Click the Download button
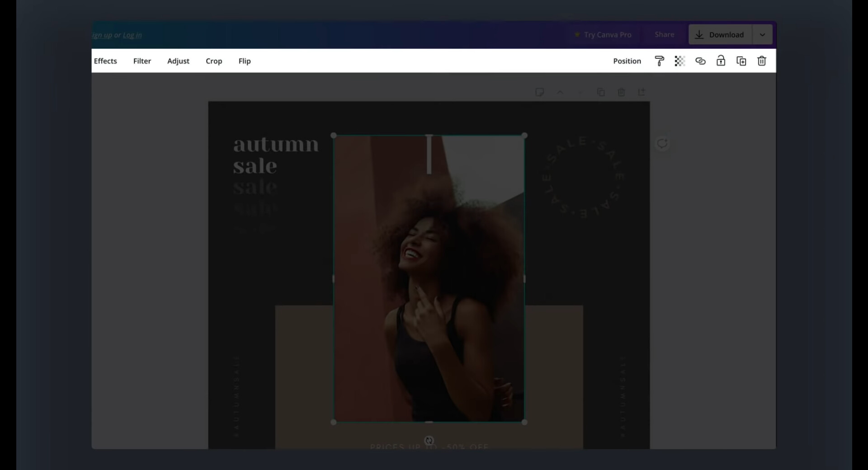This screenshot has height=470, width=868. pos(720,35)
